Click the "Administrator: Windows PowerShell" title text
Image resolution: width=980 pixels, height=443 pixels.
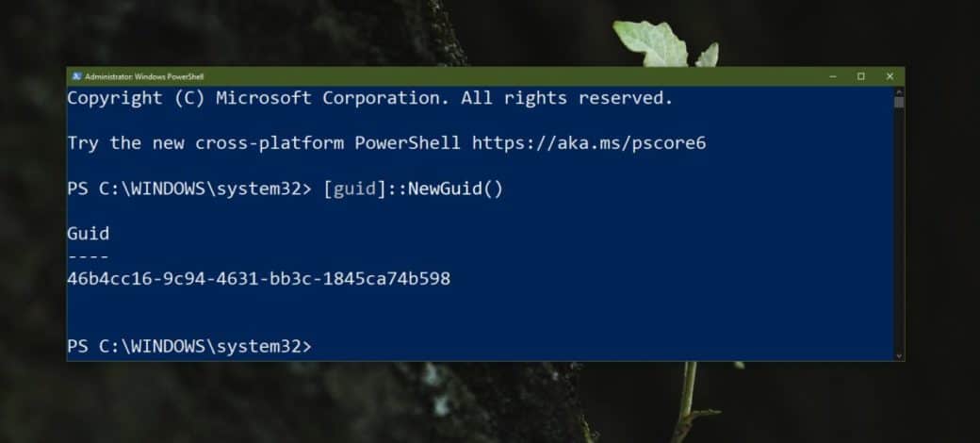pyautogui.click(x=144, y=76)
